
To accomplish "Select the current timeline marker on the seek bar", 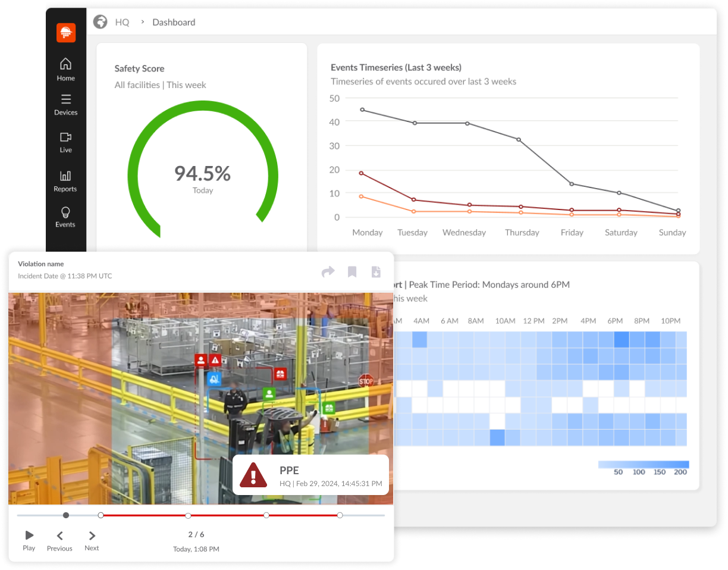I will tap(65, 515).
